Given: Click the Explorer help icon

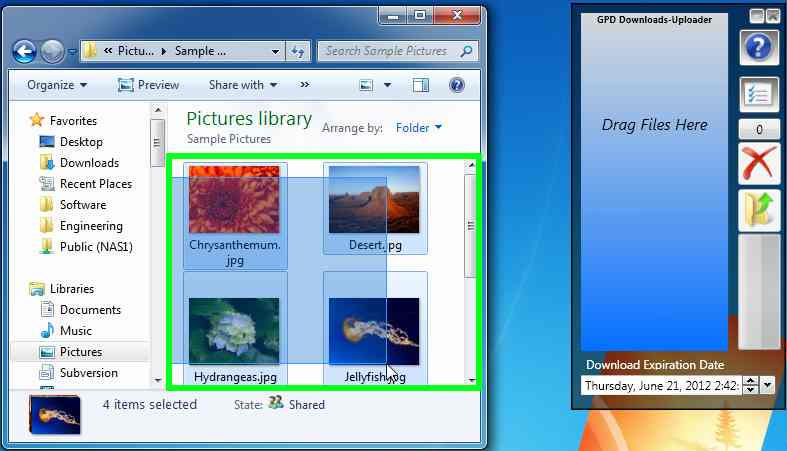Looking at the screenshot, I should pos(457,85).
